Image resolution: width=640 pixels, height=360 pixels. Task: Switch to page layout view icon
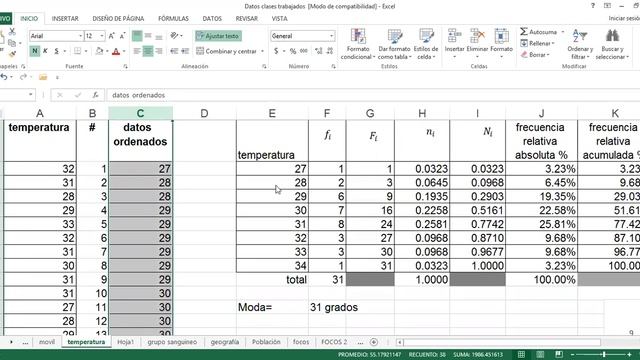[x=540, y=354]
